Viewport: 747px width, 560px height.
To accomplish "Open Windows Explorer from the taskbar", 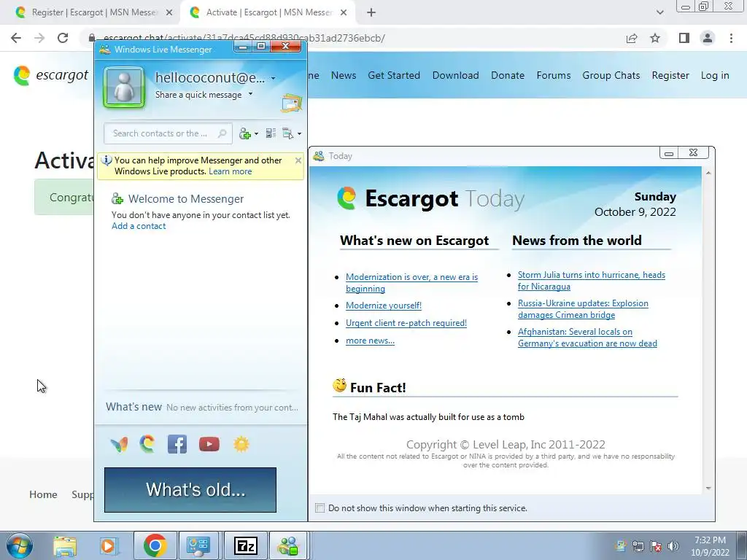I will click(65, 546).
